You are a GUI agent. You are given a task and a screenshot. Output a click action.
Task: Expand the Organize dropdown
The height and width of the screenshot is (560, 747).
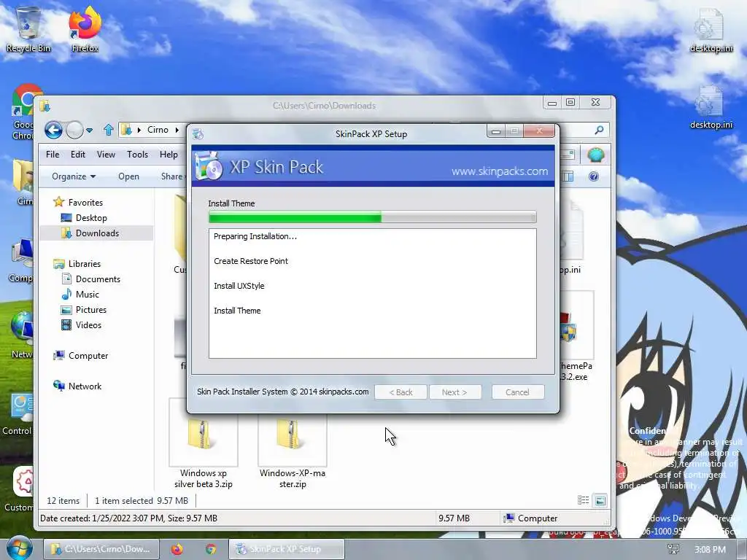click(74, 176)
